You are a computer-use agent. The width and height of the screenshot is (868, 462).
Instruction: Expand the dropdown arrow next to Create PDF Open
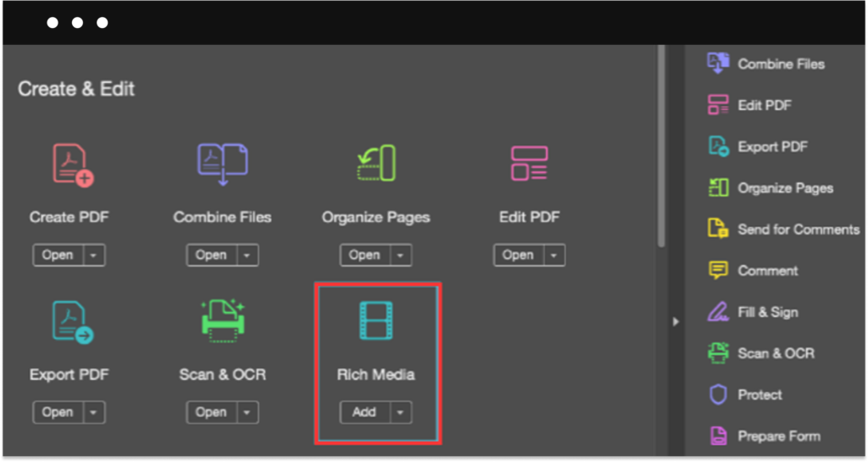[93, 255]
